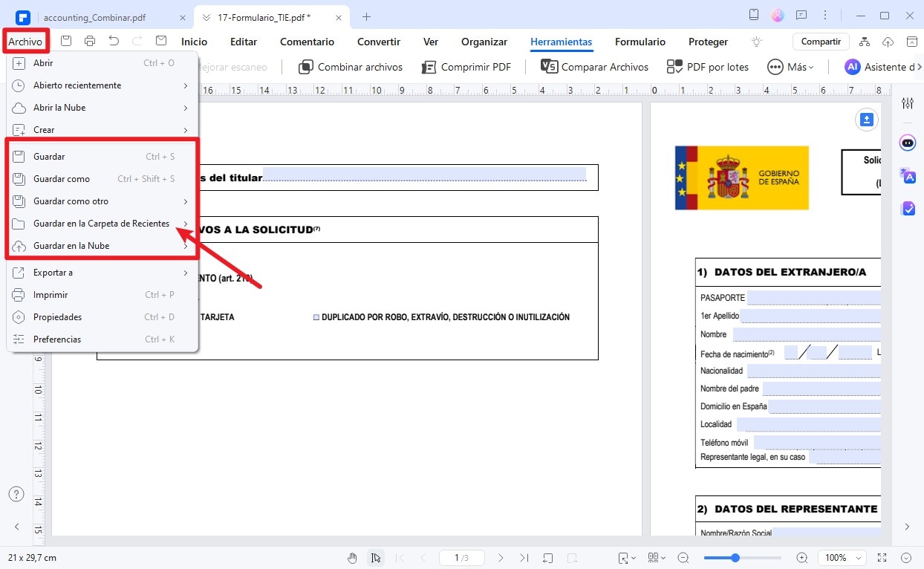The height and width of the screenshot is (569, 924).
Task: Click the rotate page view icon in status bar
Action: (x=548, y=558)
